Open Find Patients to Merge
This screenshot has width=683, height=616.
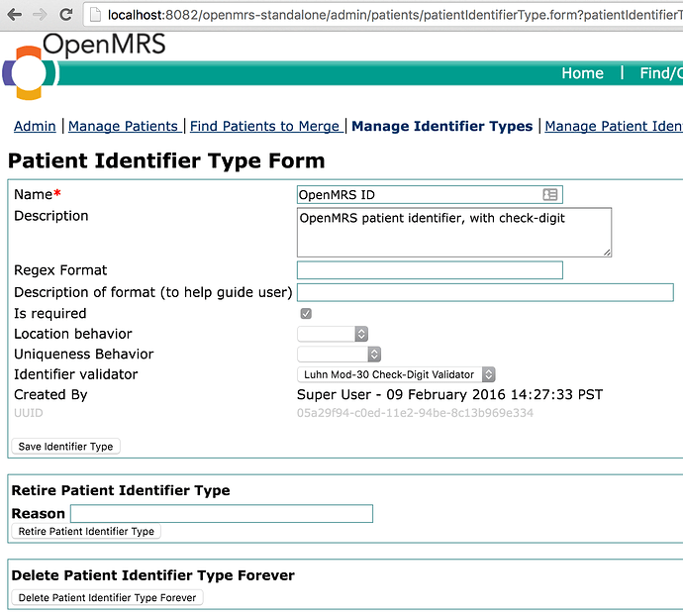[x=264, y=126]
